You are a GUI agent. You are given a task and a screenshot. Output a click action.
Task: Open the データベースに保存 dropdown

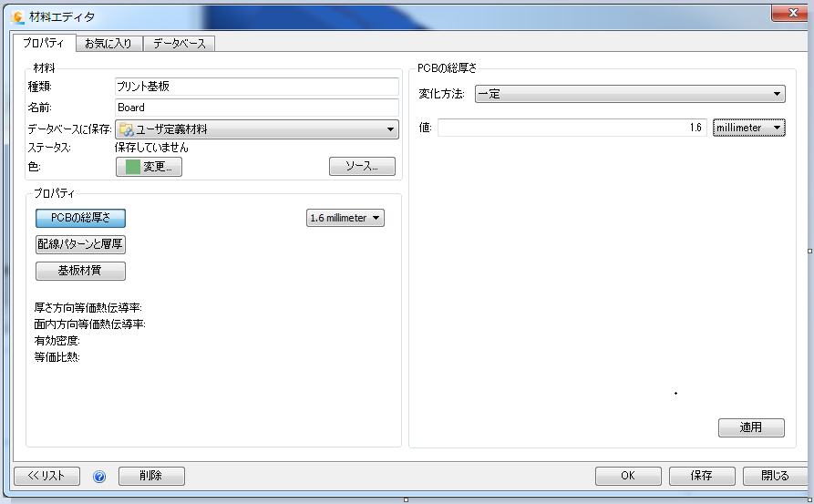point(257,129)
